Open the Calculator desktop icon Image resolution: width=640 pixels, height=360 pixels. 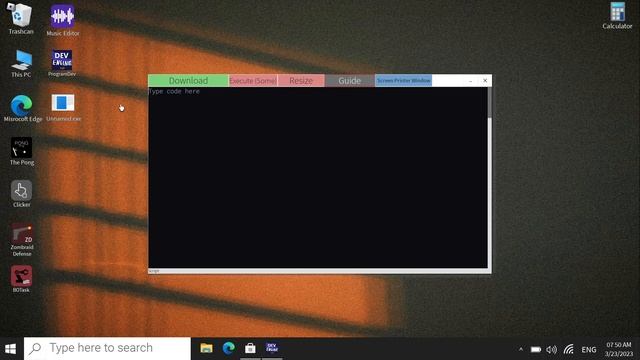pyautogui.click(x=617, y=16)
